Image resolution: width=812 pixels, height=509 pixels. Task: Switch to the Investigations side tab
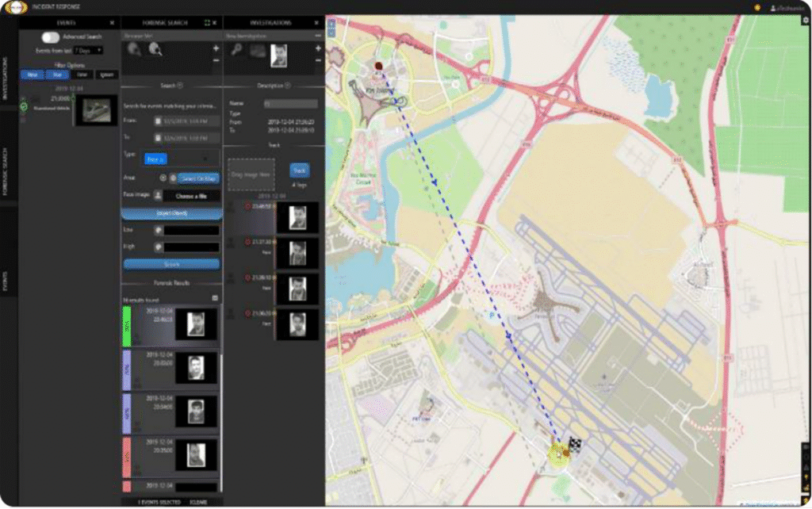point(6,78)
